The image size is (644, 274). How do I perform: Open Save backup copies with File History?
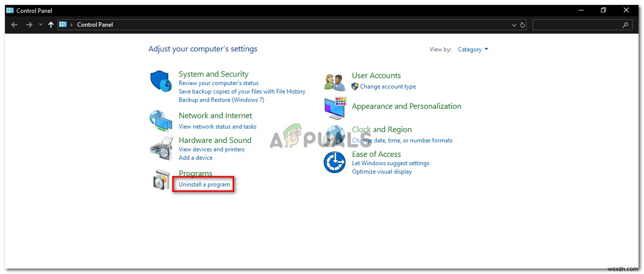[x=242, y=91]
